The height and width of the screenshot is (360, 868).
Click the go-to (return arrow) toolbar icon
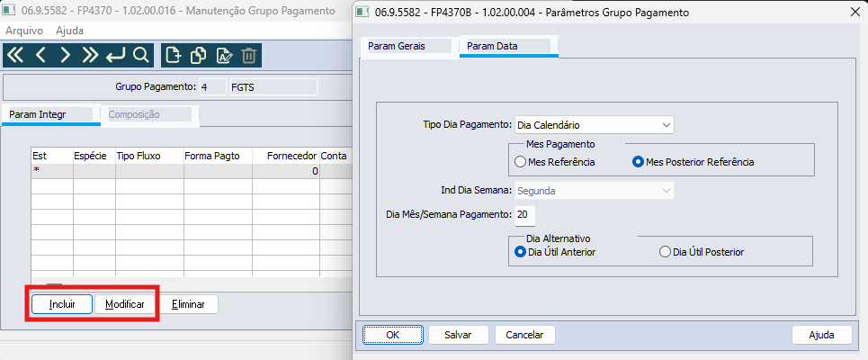(x=116, y=56)
